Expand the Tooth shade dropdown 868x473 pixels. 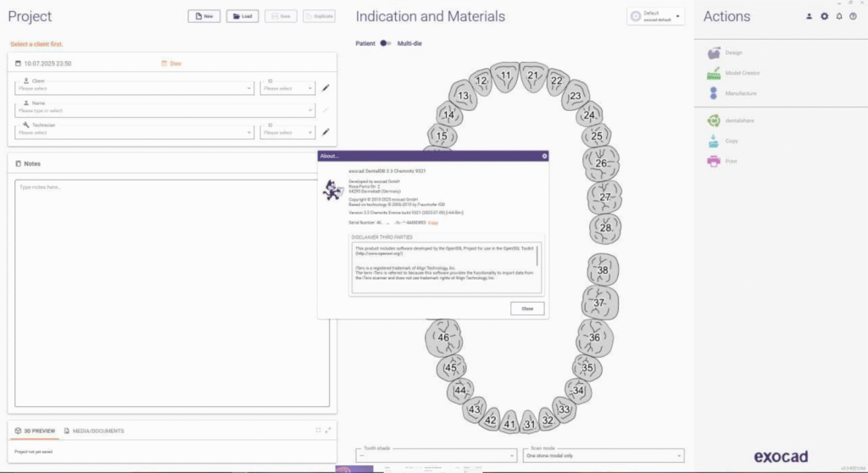(x=437, y=455)
